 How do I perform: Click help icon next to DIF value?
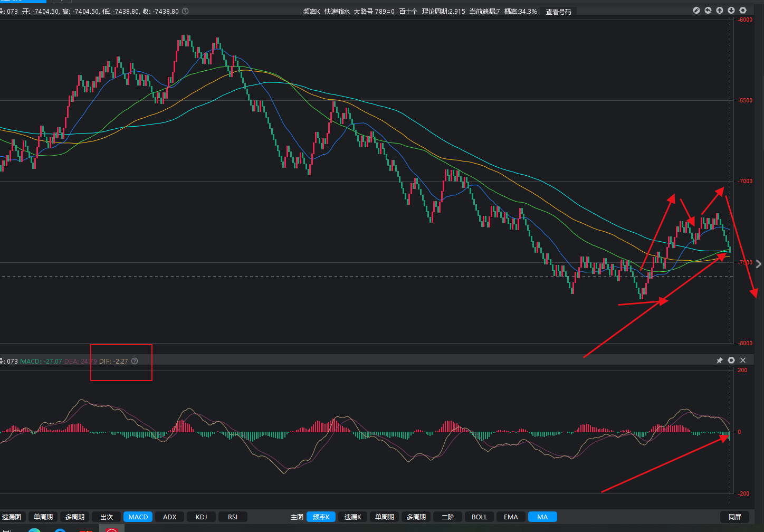pos(135,361)
